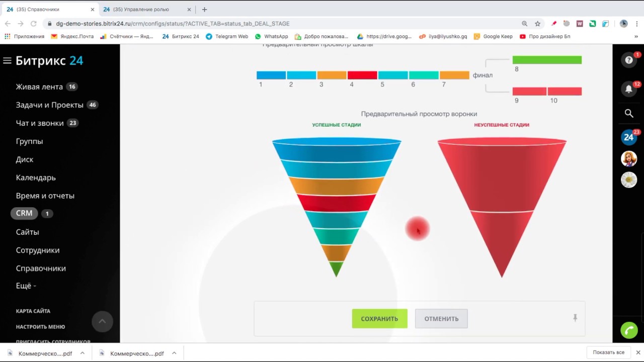Click Показать все downloads button
This screenshot has height=362, width=644.
tap(608, 352)
